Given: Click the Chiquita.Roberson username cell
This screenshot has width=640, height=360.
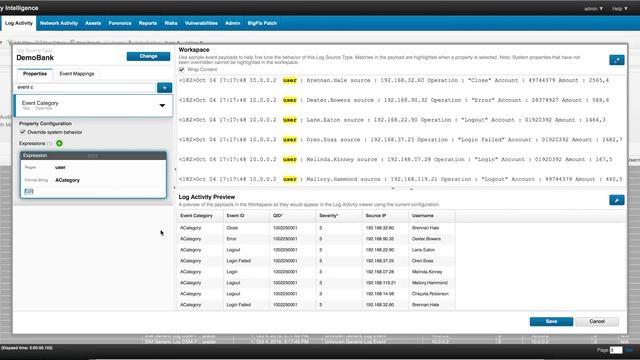Looking at the screenshot, I should point(432,294).
